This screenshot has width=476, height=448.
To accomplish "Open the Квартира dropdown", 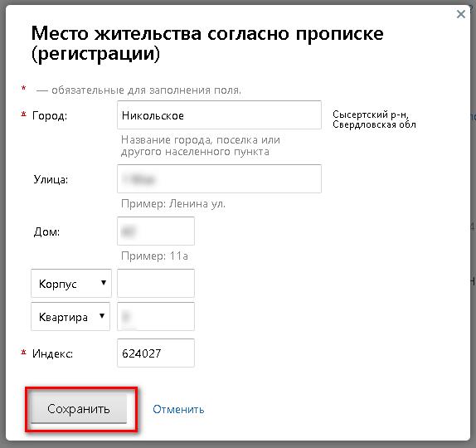I will (70, 317).
